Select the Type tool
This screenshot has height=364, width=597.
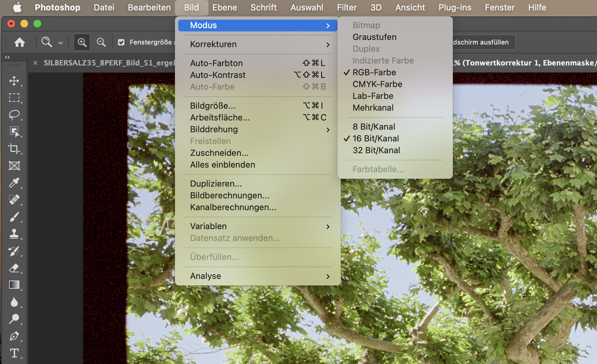(14, 353)
